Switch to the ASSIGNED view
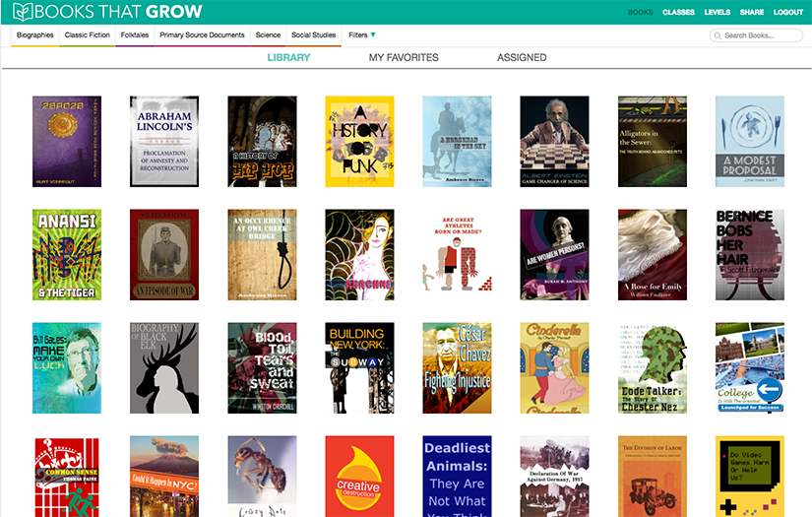Image resolution: width=812 pixels, height=517 pixels. [x=522, y=57]
